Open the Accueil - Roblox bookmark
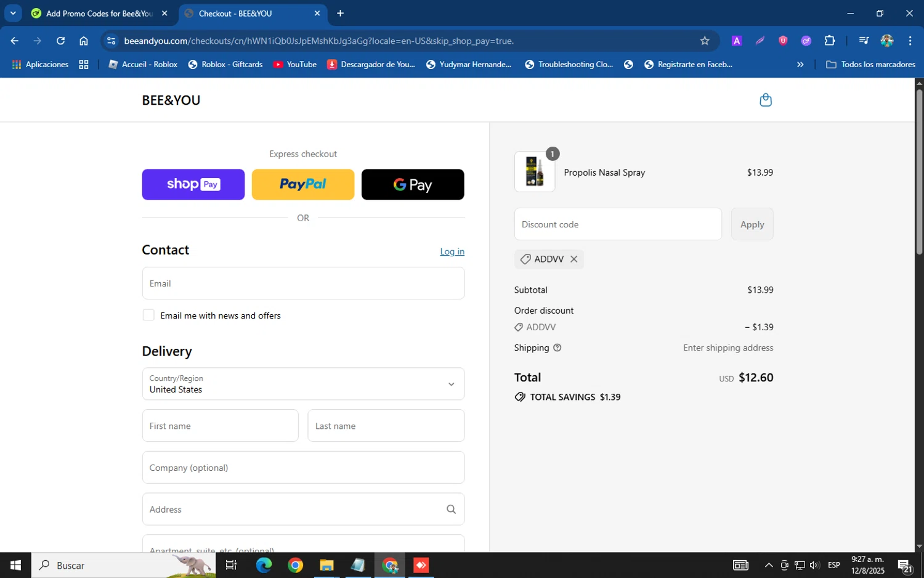 [143, 64]
